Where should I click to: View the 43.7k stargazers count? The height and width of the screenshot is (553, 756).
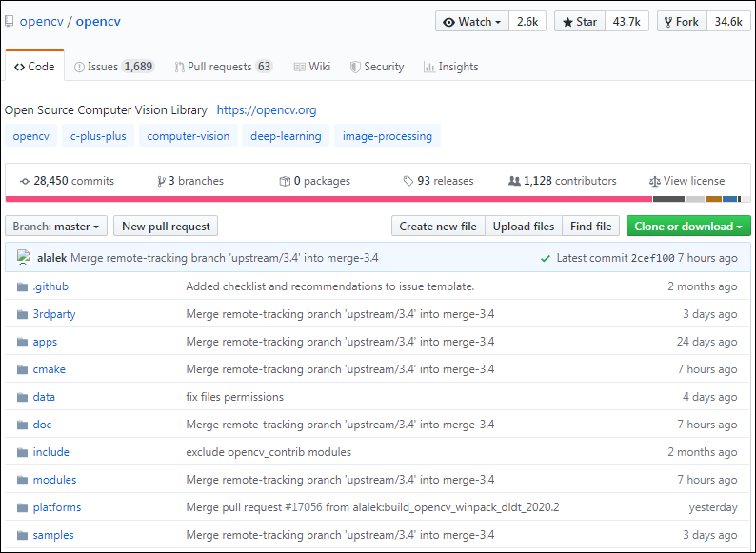pos(627,22)
